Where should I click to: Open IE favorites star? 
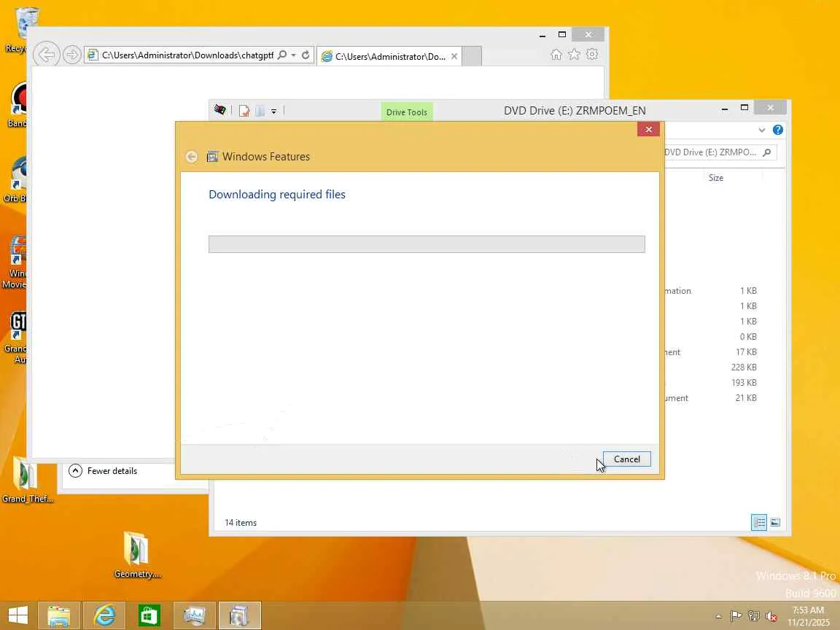point(574,54)
